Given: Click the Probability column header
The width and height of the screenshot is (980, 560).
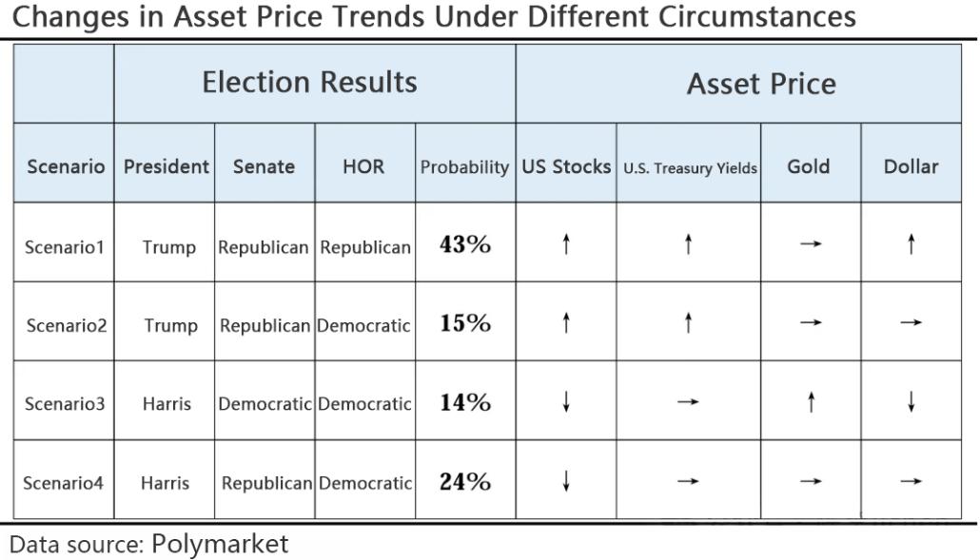Looking at the screenshot, I should [x=465, y=166].
